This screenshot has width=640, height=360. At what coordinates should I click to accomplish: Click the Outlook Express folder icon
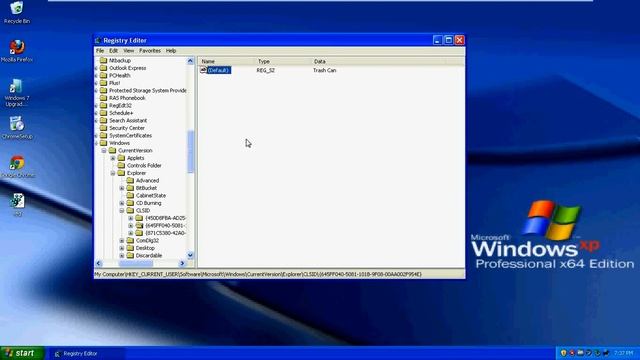coord(103,68)
